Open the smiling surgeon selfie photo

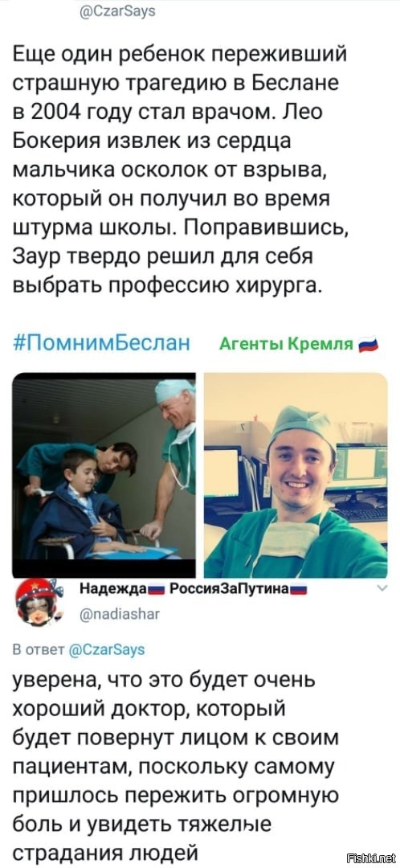pos(296,475)
